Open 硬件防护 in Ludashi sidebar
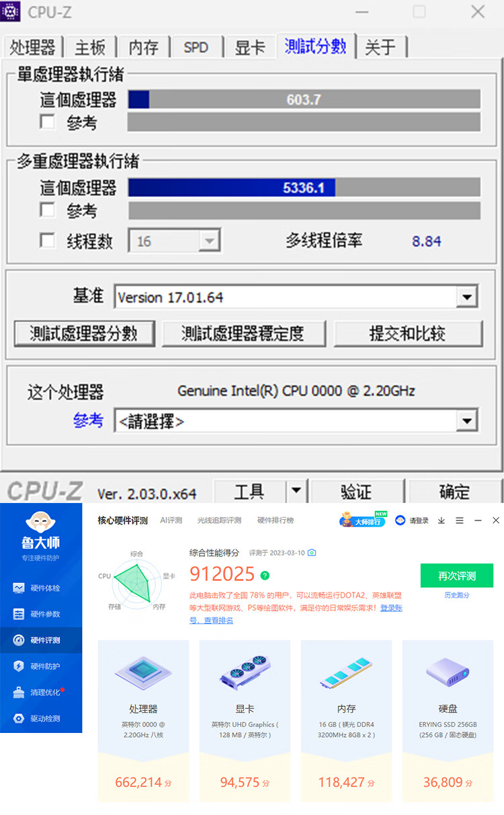 click(40, 666)
